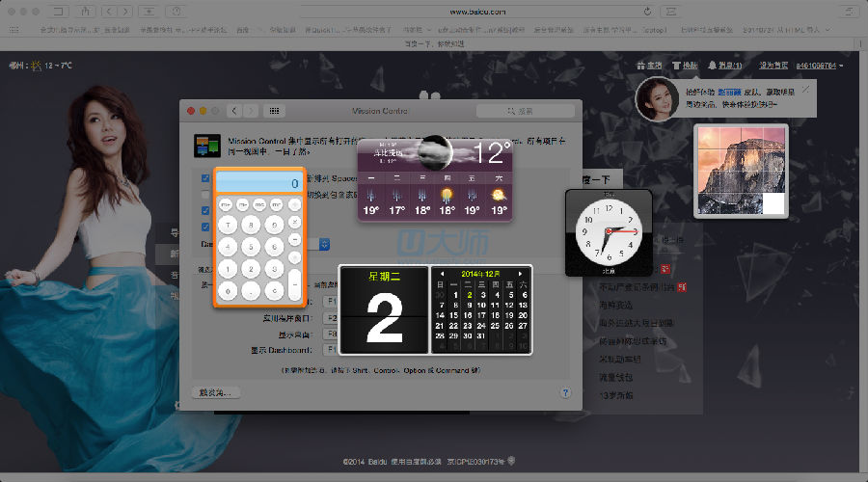Open the help question mark button
The image size is (868, 482).
(565, 392)
